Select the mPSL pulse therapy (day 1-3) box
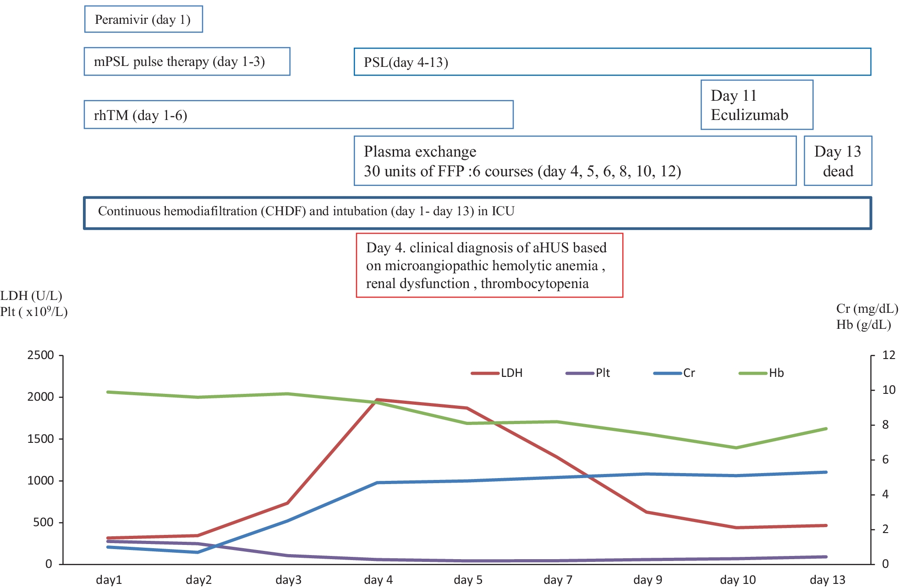Viewport: 900px width, 588px height. pos(187,61)
